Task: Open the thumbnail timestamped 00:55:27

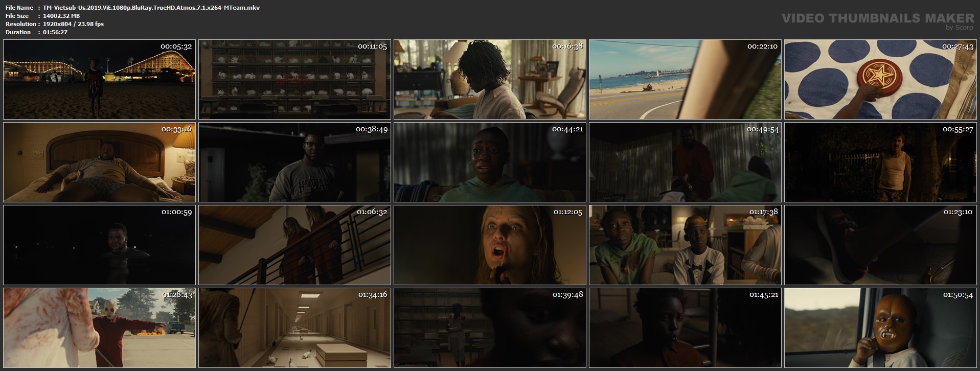Action: (x=880, y=163)
